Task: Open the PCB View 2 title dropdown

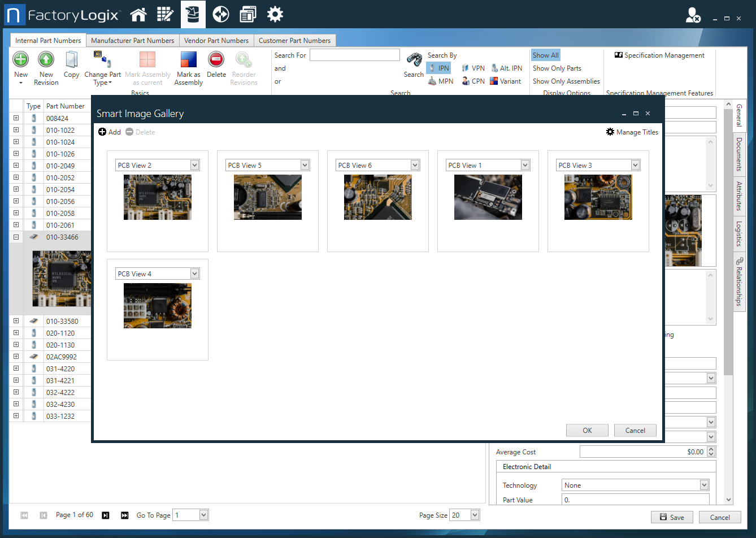Action: click(x=194, y=165)
